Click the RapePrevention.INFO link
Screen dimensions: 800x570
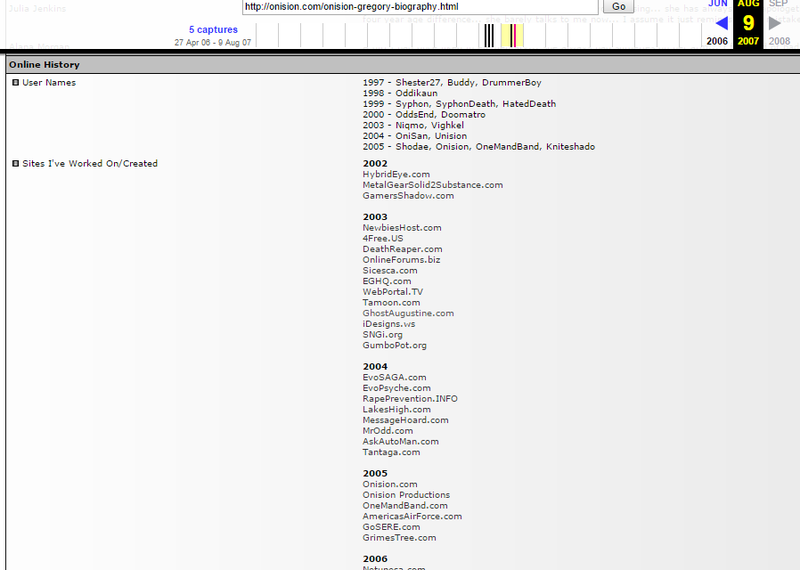[x=410, y=399]
